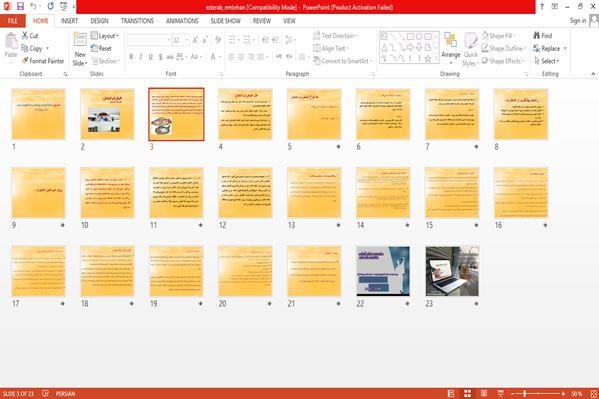The height and width of the screenshot is (399, 599).
Task: Open Quick Styles gallery
Action: coord(470,49)
